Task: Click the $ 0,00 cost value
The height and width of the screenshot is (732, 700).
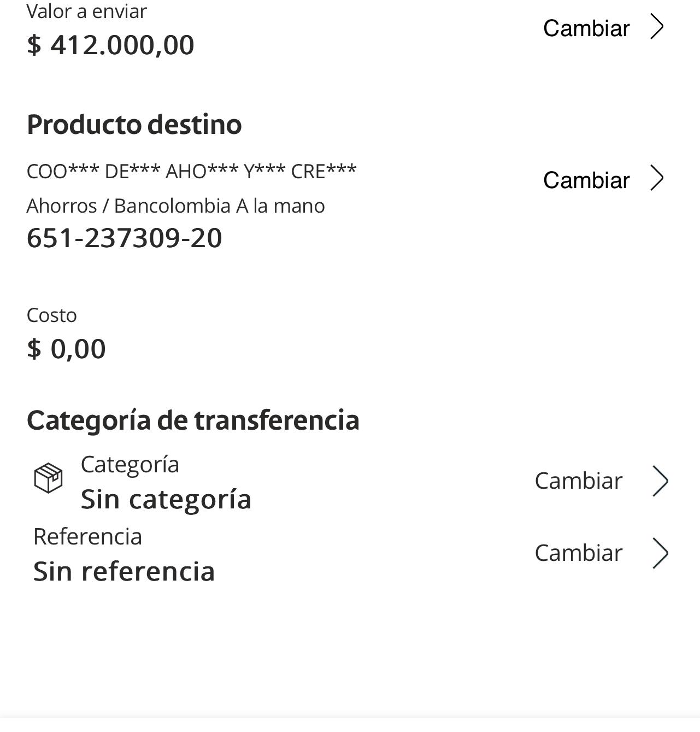Action: (x=66, y=349)
